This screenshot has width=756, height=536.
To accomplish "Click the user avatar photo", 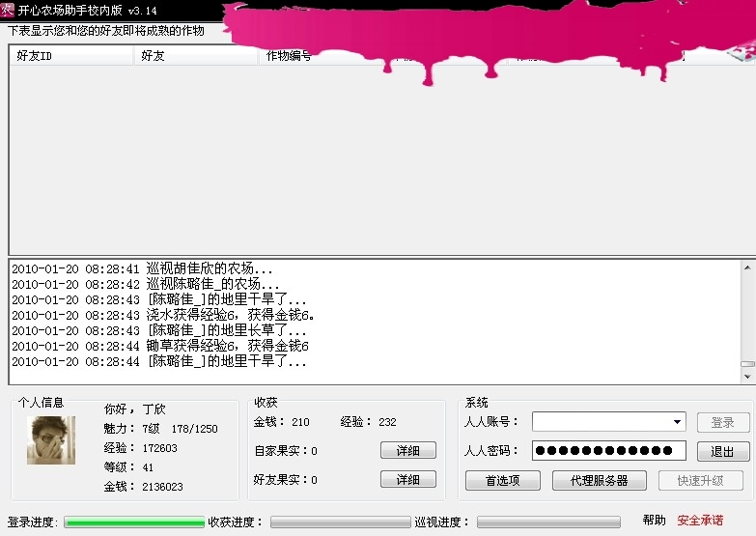I will [51, 440].
